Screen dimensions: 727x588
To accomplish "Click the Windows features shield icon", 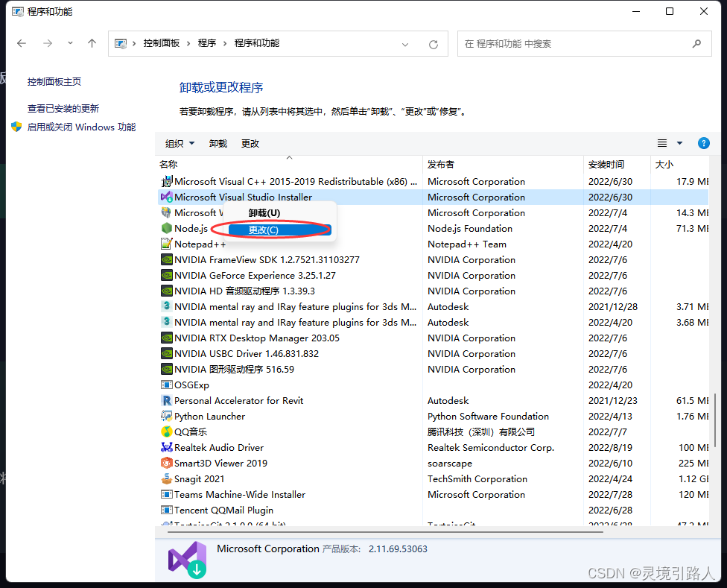I will pos(16,127).
